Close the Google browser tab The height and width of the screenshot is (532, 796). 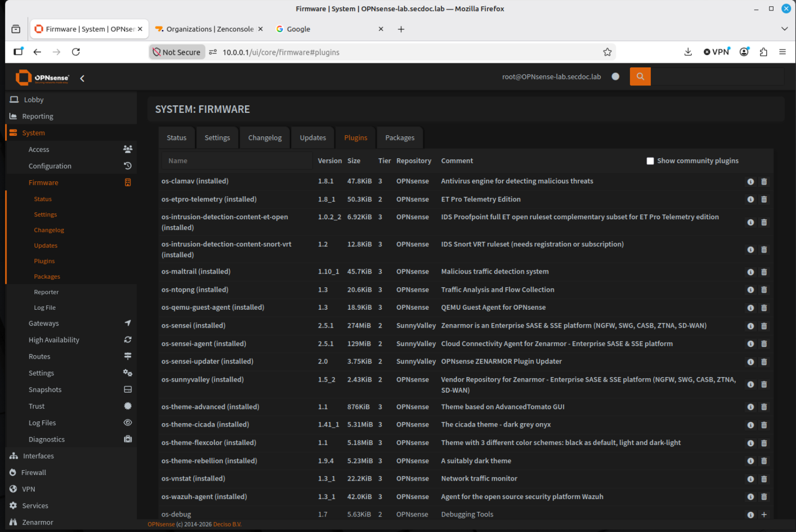pos(381,29)
